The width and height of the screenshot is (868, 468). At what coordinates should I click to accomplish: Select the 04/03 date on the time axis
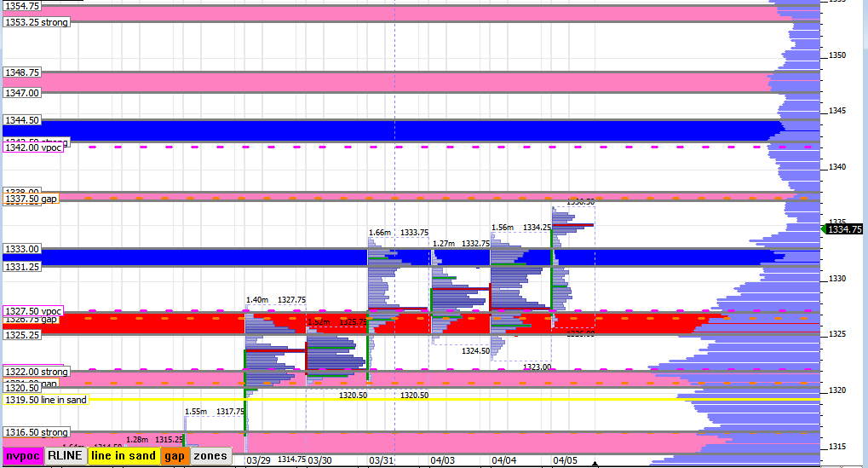[442, 461]
